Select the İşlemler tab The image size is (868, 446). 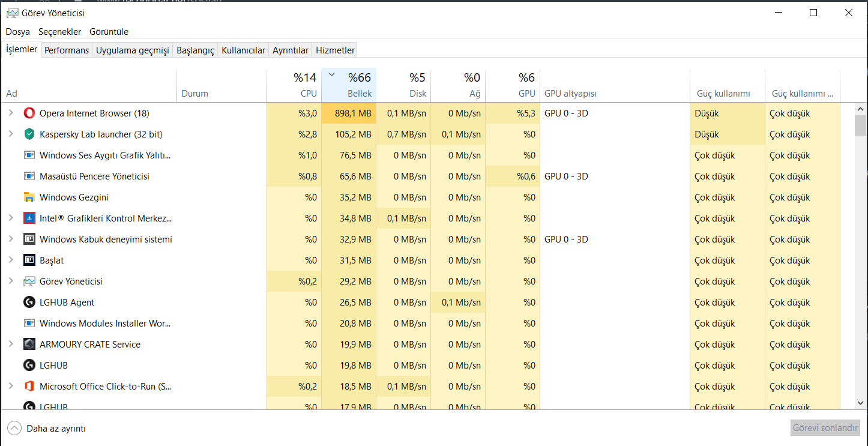point(22,50)
